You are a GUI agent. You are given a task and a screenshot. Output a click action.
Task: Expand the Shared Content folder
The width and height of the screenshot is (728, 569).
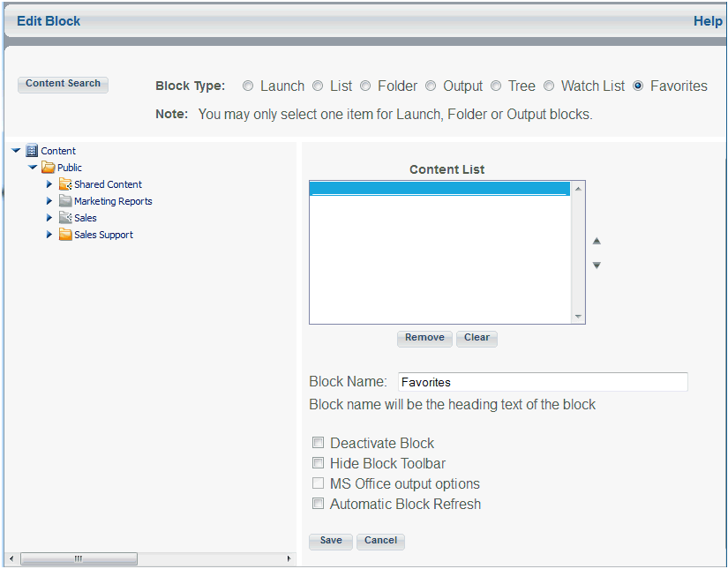[49, 184]
